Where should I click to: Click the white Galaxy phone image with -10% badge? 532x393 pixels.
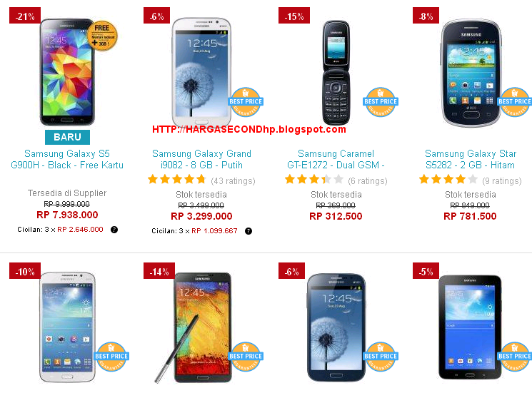coord(67,327)
